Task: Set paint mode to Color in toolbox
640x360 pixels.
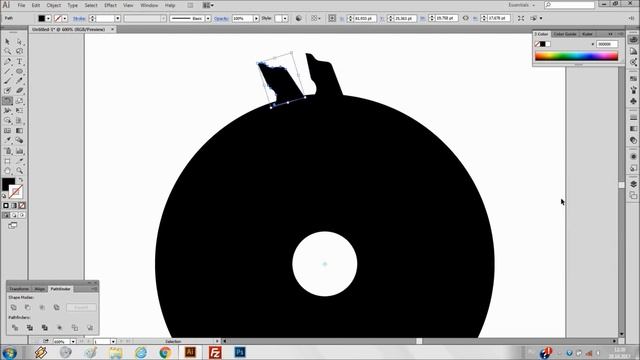Action: coord(6,206)
